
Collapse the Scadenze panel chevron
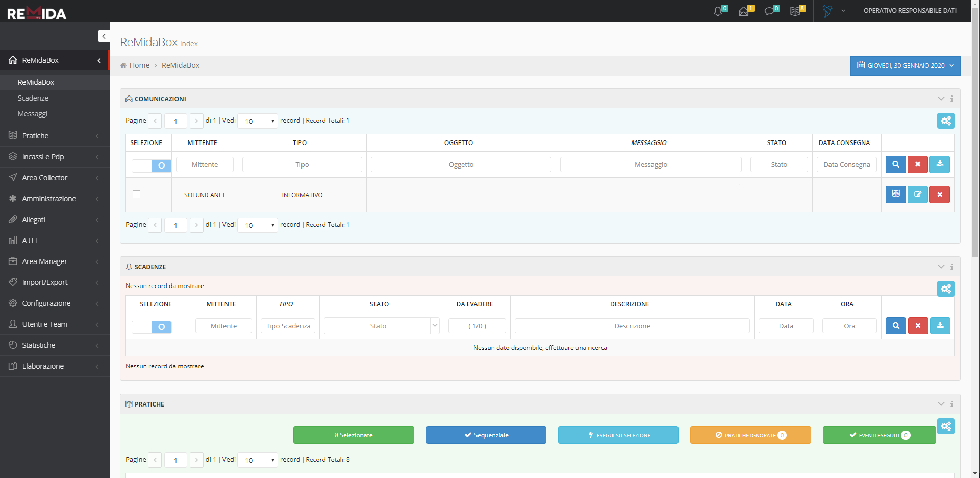pyautogui.click(x=941, y=267)
